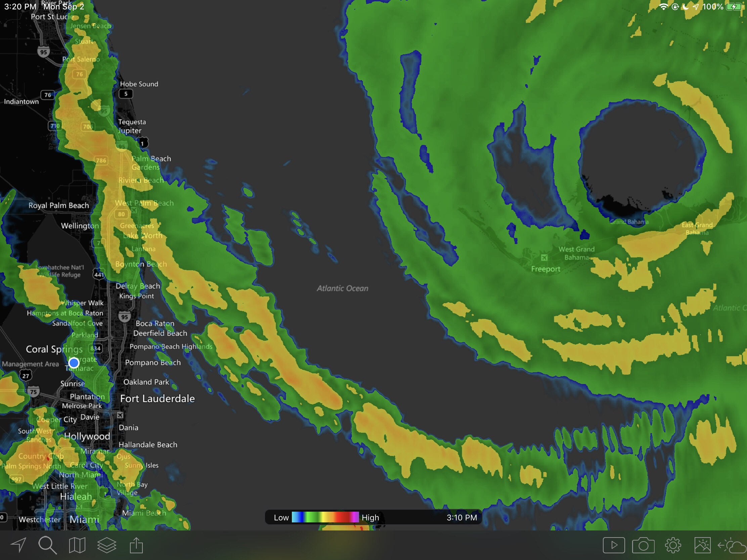Open the camera webcams icon
This screenshot has height=560, width=747.
pyautogui.click(x=643, y=545)
